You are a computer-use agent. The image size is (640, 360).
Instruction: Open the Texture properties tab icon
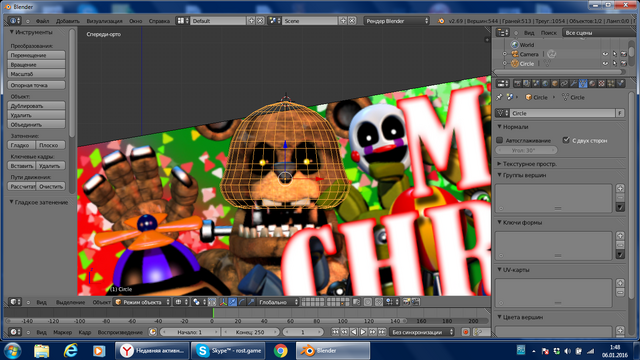pos(602,84)
